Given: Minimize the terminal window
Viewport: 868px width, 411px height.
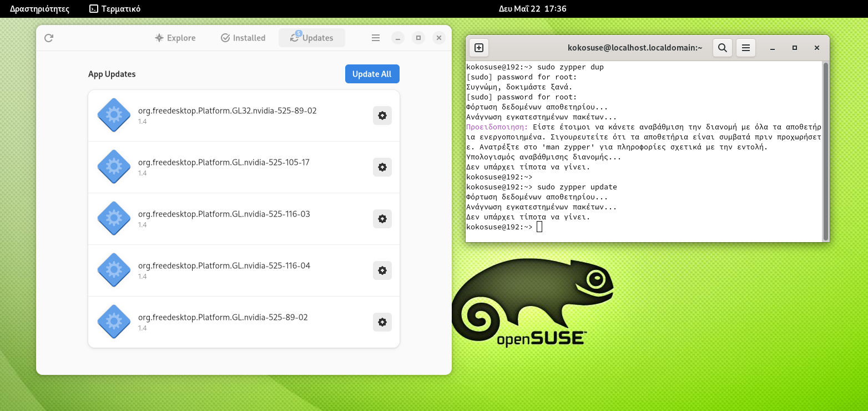Looking at the screenshot, I should point(773,48).
